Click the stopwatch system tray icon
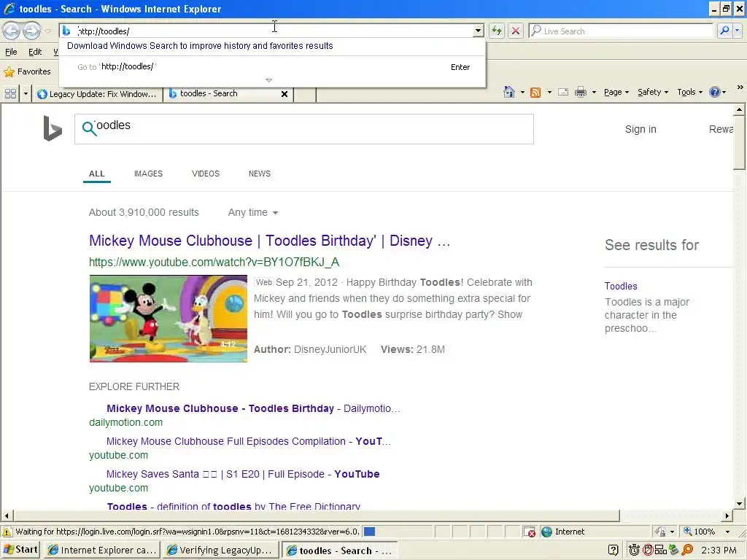The image size is (747, 560). (634, 550)
